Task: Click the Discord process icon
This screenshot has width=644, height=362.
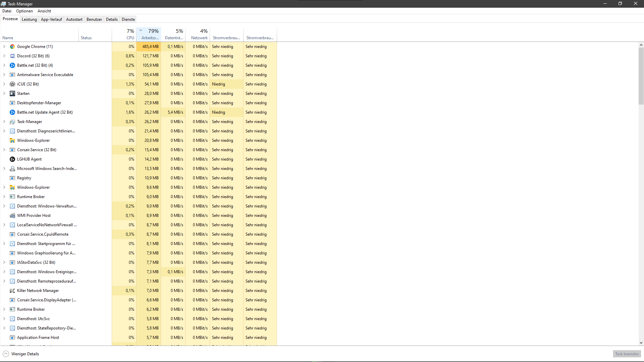Action: pos(12,56)
